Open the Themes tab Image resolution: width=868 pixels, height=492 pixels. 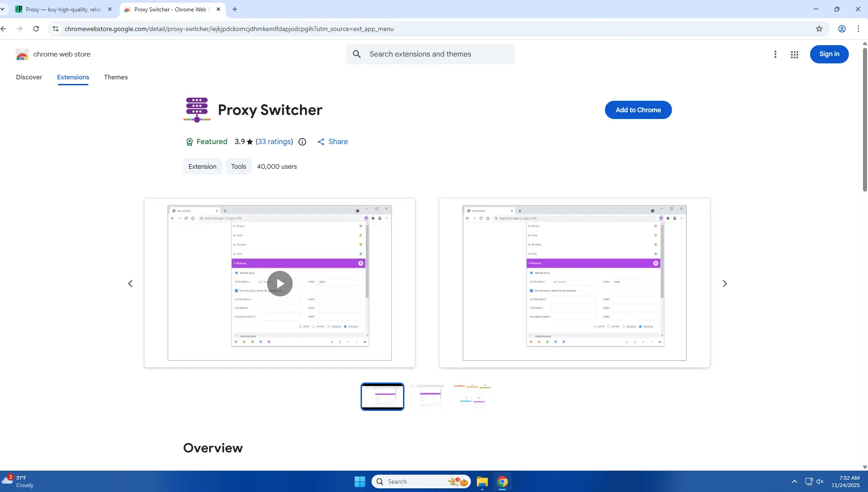point(116,77)
